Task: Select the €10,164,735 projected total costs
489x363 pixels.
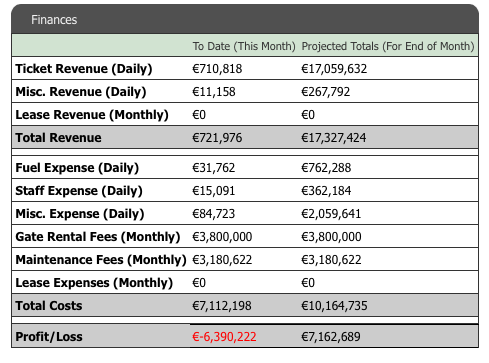Action: coord(334,306)
